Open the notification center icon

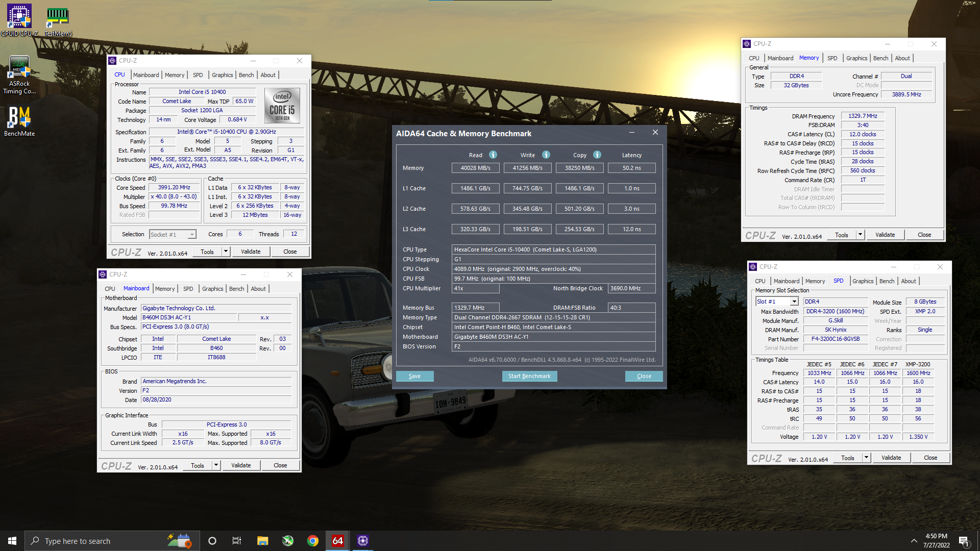964,541
